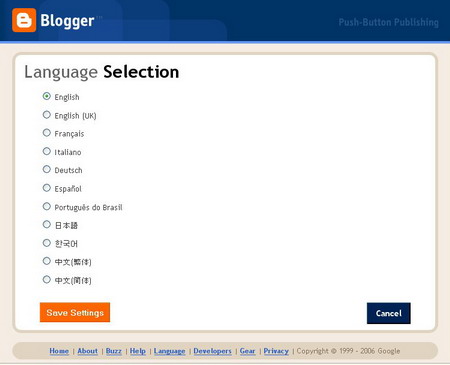
Task: Click the Save Settings button
Action: coord(75,312)
